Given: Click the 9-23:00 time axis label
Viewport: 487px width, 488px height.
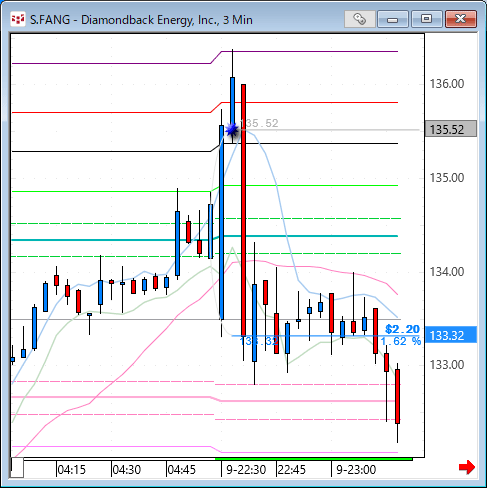Looking at the screenshot, I should [x=356, y=470].
